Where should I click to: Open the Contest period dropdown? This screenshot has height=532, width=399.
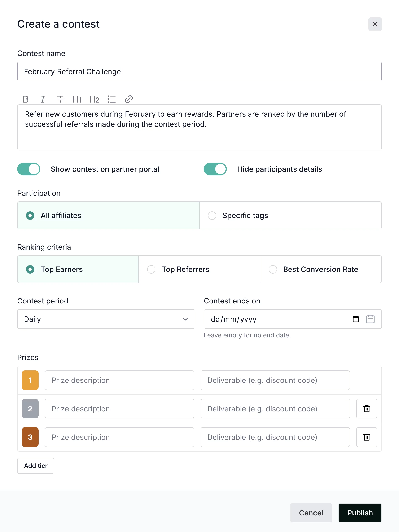tap(106, 319)
